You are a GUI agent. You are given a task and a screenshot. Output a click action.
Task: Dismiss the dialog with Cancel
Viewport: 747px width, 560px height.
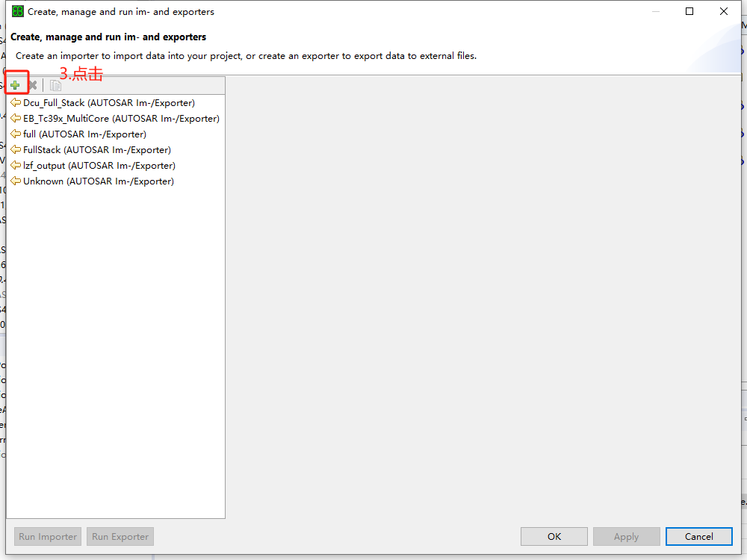[698, 536]
